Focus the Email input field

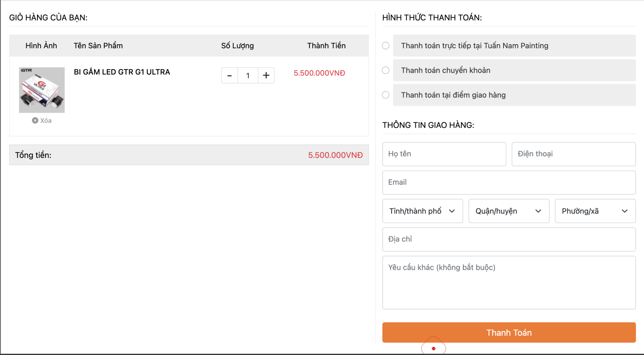click(x=509, y=183)
